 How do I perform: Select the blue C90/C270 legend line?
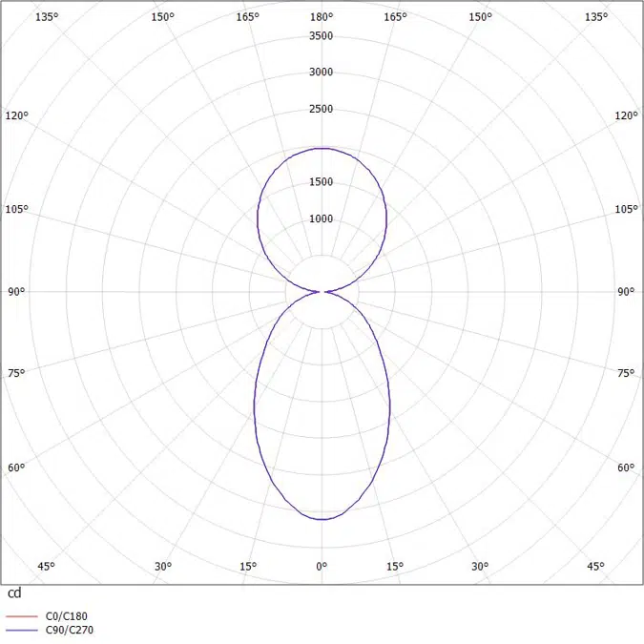(22, 630)
